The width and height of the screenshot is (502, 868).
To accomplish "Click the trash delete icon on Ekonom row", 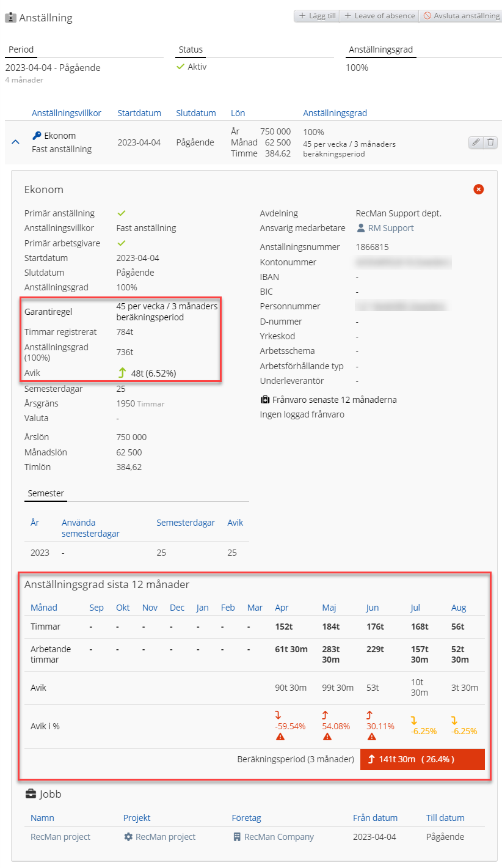I will tap(492, 142).
